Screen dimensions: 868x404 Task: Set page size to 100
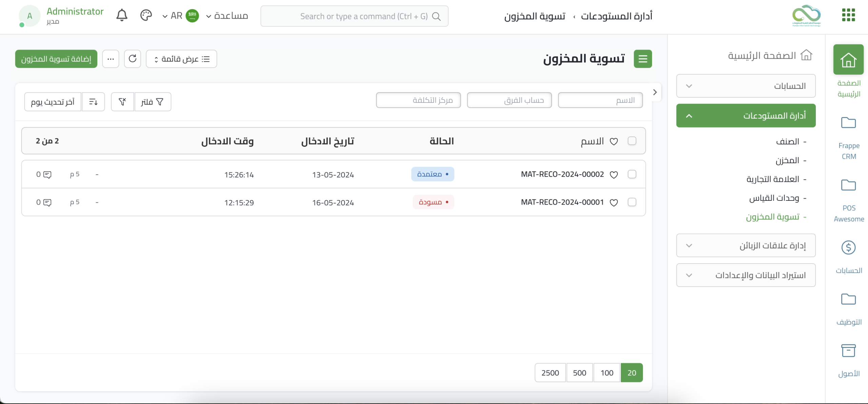pyautogui.click(x=607, y=372)
